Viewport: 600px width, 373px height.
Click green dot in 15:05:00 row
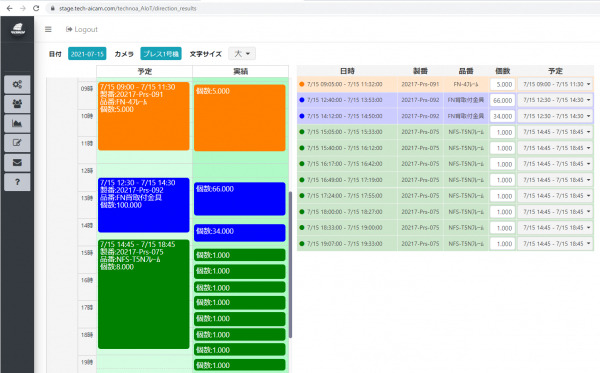click(302, 132)
